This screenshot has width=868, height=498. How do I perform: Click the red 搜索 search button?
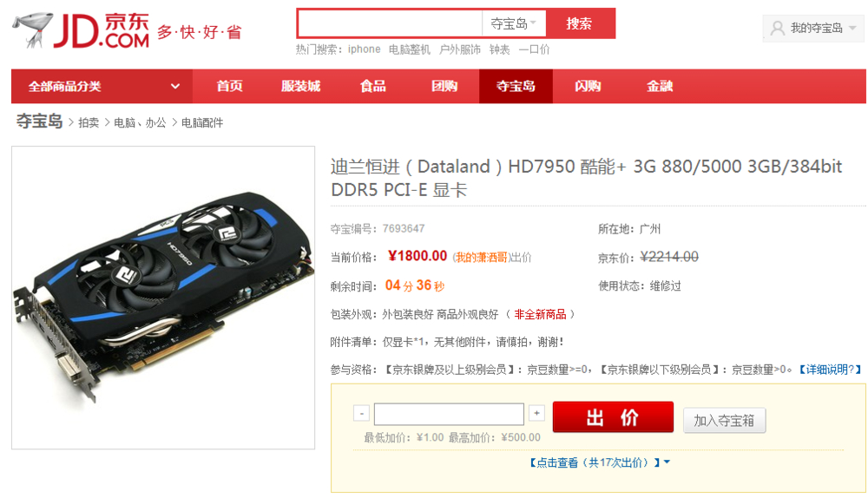(x=580, y=23)
